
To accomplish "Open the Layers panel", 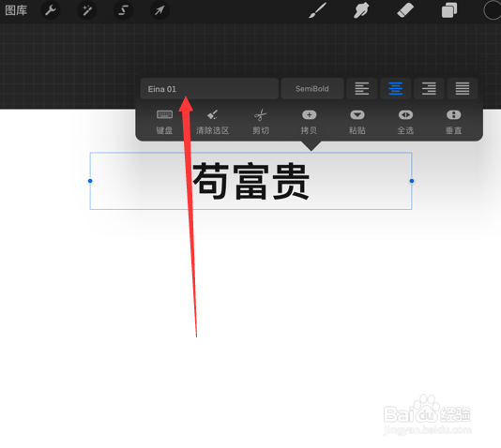I will (x=448, y=10).
